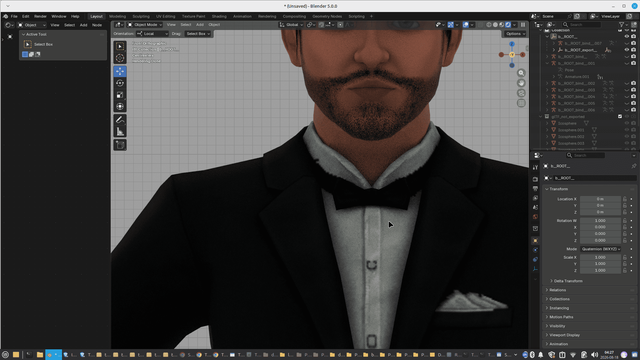Screen dimensions: 640x360
Task: Open the File menu
Action: 14,16
